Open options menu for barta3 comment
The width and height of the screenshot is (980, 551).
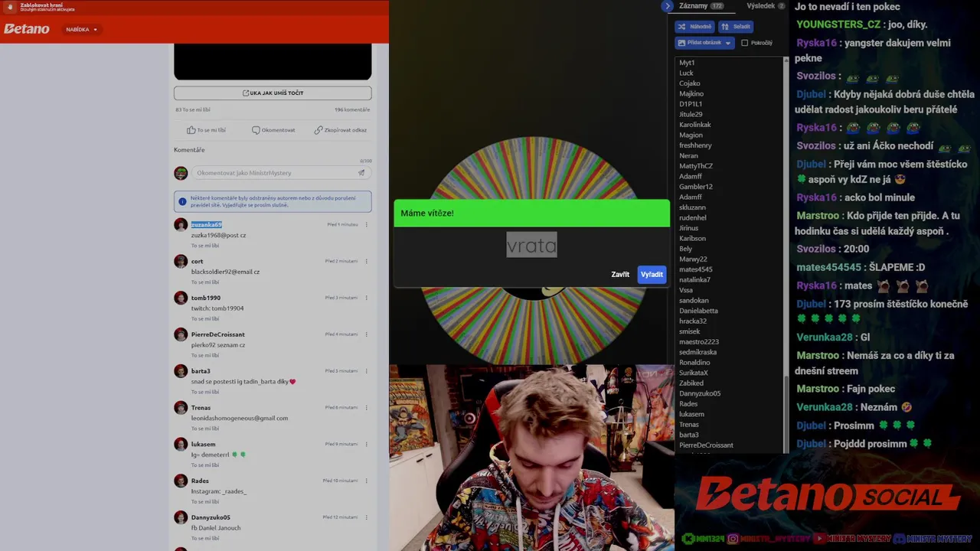pyautogui.click(x=367, y=371)
